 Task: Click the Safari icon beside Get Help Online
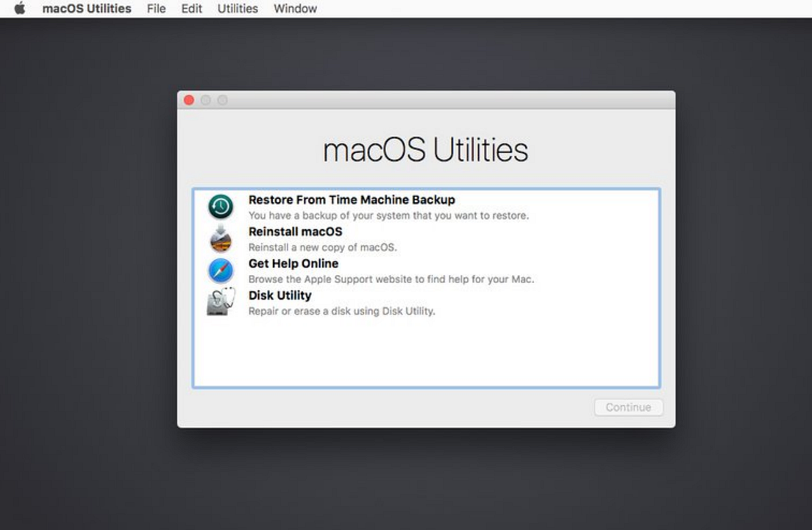pyautogui.click(x=220, y=270)
